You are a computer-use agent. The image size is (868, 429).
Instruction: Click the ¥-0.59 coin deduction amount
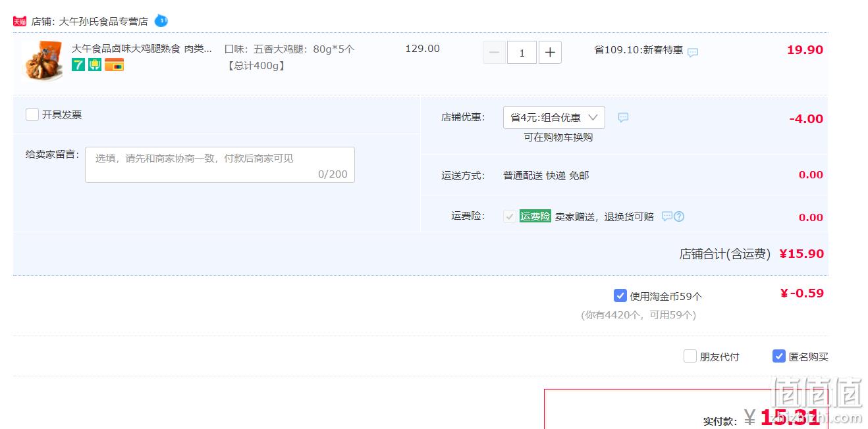point(801,293)
